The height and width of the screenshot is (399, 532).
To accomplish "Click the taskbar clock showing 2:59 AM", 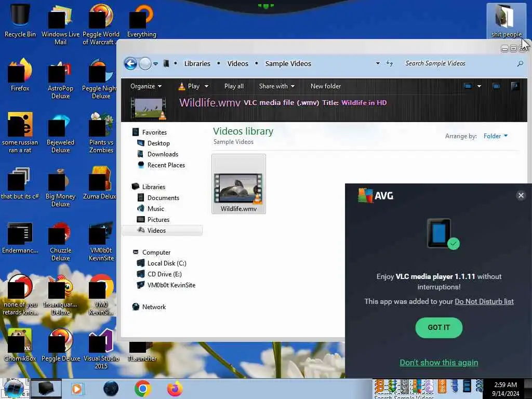I will [x=506, y=389].
